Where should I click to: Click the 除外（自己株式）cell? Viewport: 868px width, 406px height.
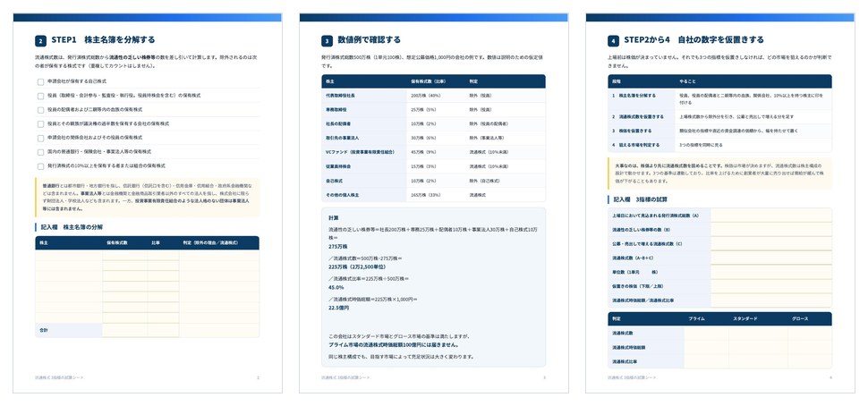click(x=486, y=181)
